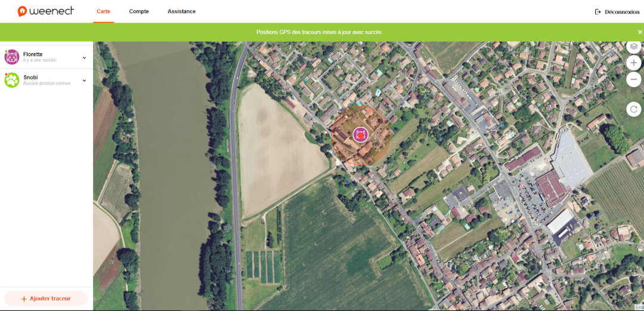Refresh tracker GPS positions
644x311 pixels.
[634, 109]
